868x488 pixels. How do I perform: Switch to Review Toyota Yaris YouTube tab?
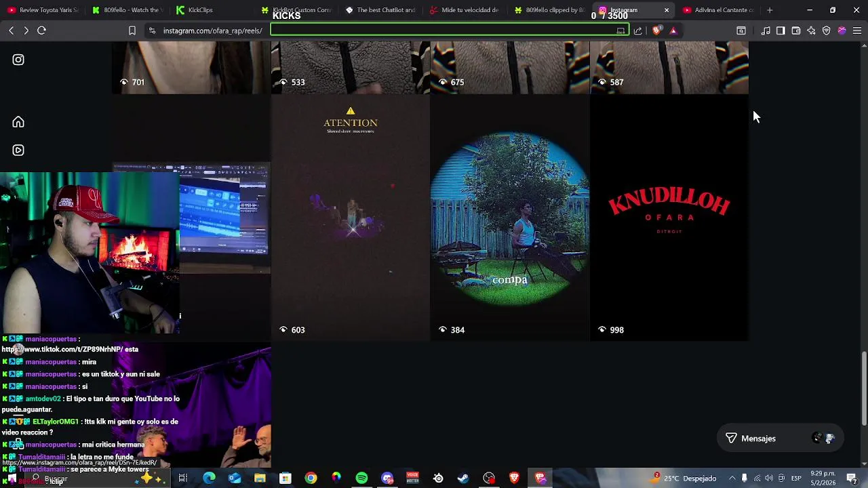point(43,10)
